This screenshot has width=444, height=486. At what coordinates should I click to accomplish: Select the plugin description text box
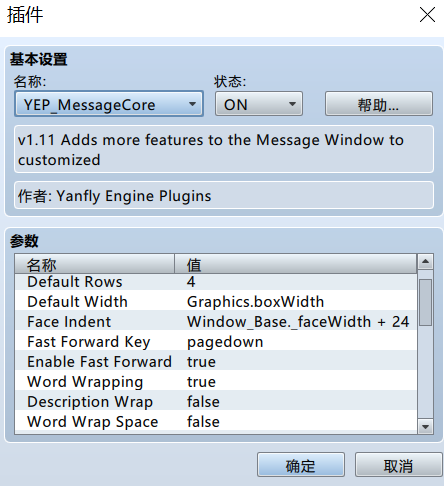(224, 149)
